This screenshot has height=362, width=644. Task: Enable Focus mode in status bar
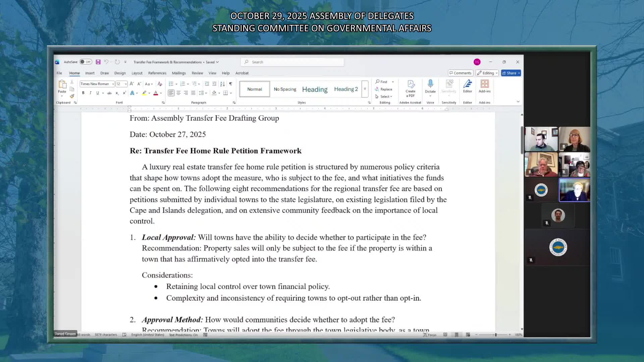pyautogui.click(x=430, y=335)
